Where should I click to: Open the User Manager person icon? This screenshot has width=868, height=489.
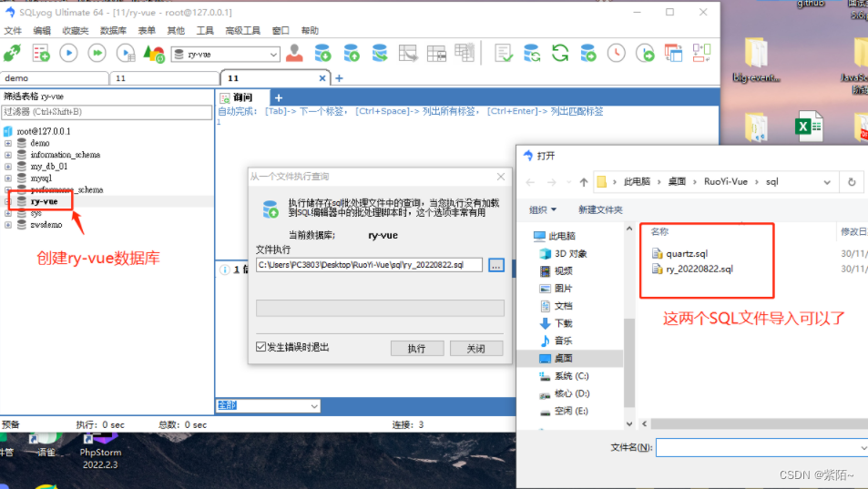click(294, 53)
